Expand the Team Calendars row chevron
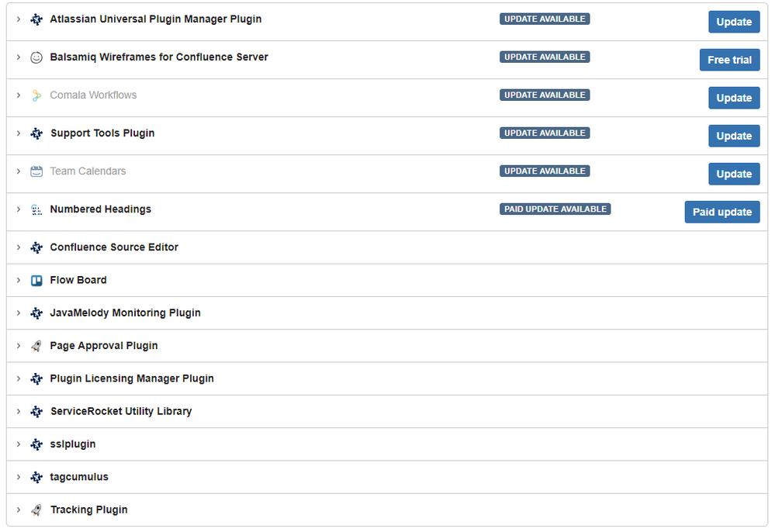The height and width of the screenshot is (532, 775). (19, 171)
